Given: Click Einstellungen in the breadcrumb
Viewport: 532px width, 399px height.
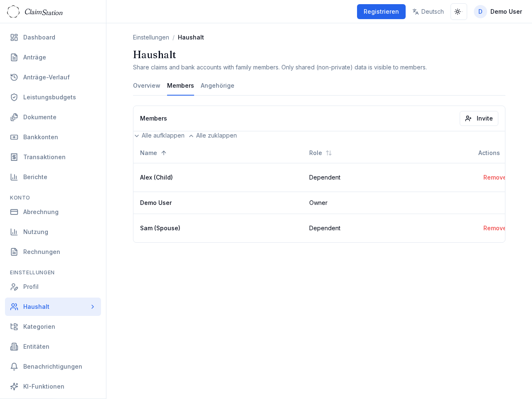Looking at the screenshot, I should pos(151,37).
